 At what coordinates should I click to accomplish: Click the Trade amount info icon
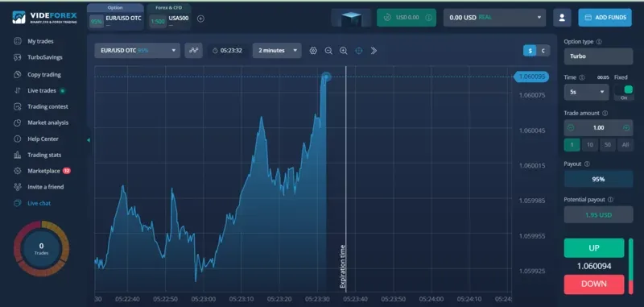point(605,113)
